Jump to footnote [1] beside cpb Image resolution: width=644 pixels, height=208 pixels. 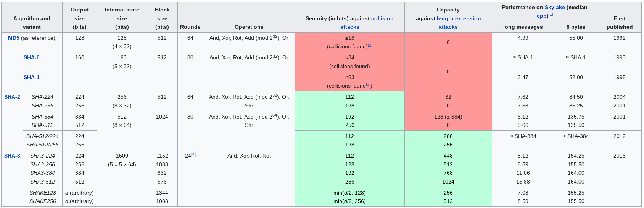(551, 15)
